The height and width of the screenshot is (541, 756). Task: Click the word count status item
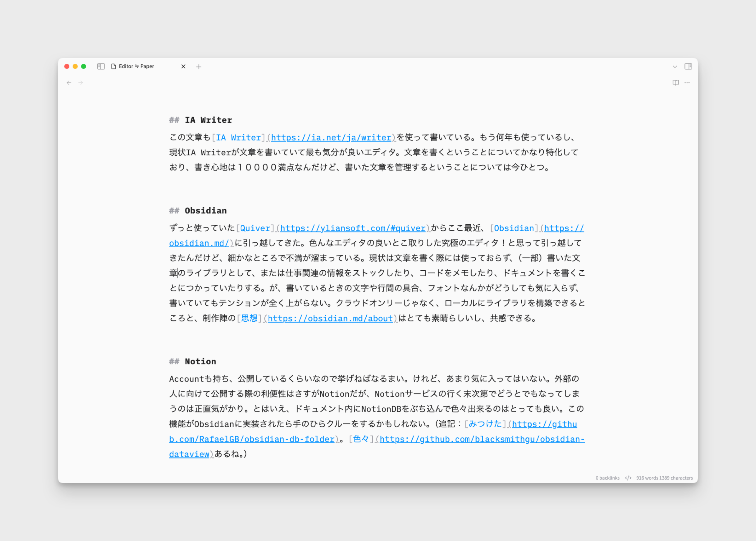pyautogui.click(x=664, y=478)
